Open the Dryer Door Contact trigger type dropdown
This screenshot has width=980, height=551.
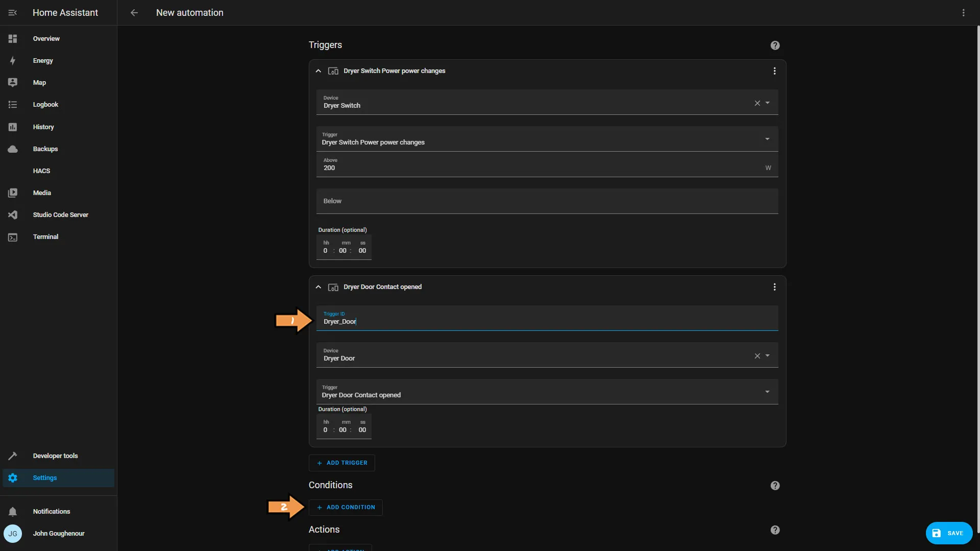(767, 392)
